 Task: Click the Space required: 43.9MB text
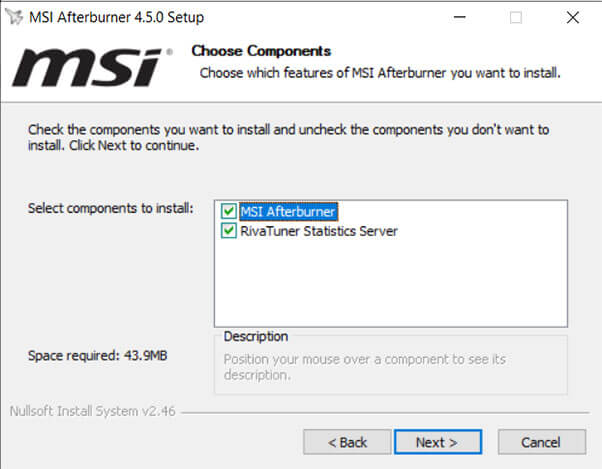point(98,355)
